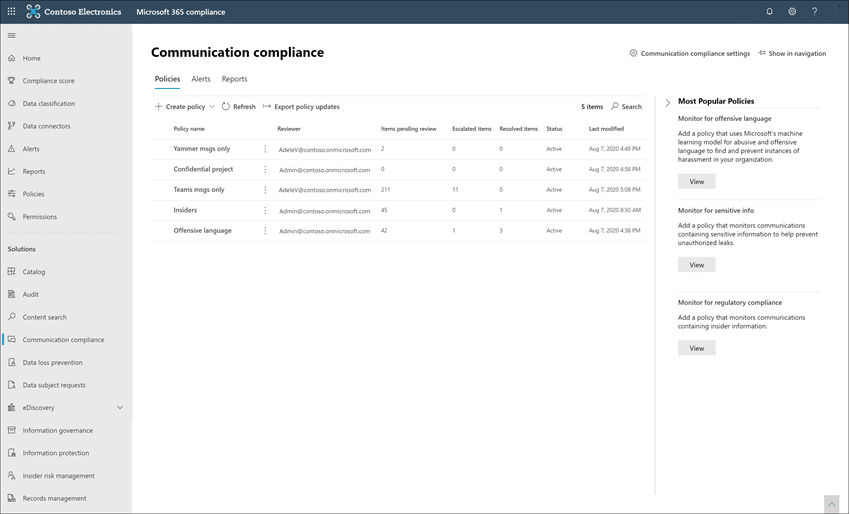
Task: Switch to the Alerts tab
Action: [201, 79]
